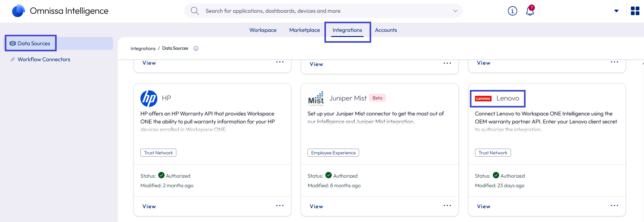Click the Juniper Mist card title

[348, 98]
